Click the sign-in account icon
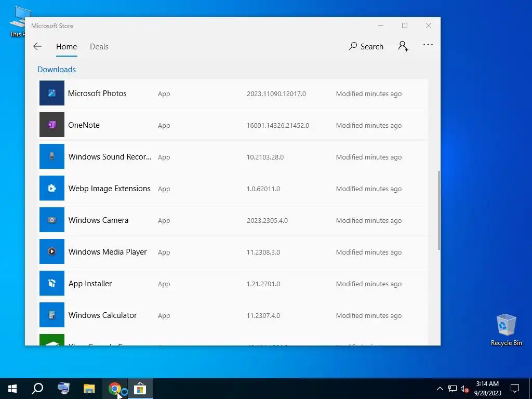The height and width of the screenshot is (399, 532). pyautogui.click(x=403, y=46)
